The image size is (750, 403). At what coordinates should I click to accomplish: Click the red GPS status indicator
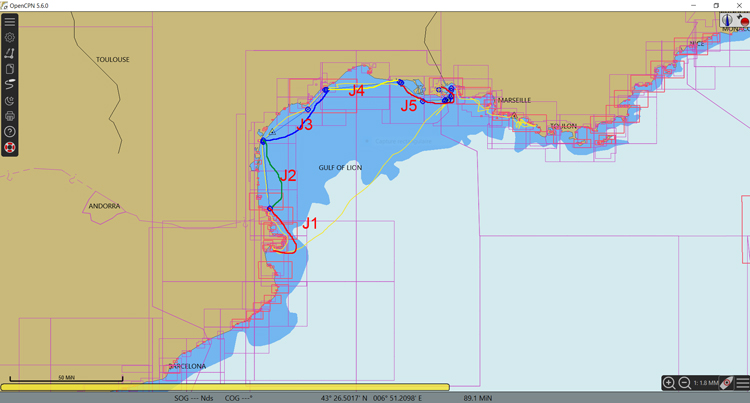743,21
